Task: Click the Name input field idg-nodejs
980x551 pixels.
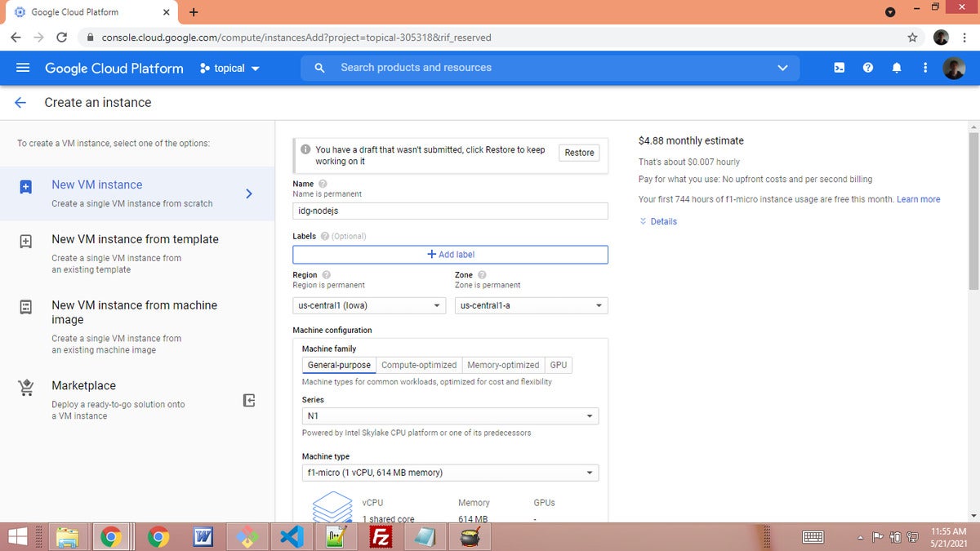Action: pyautogui.click(x=450, y=211)
